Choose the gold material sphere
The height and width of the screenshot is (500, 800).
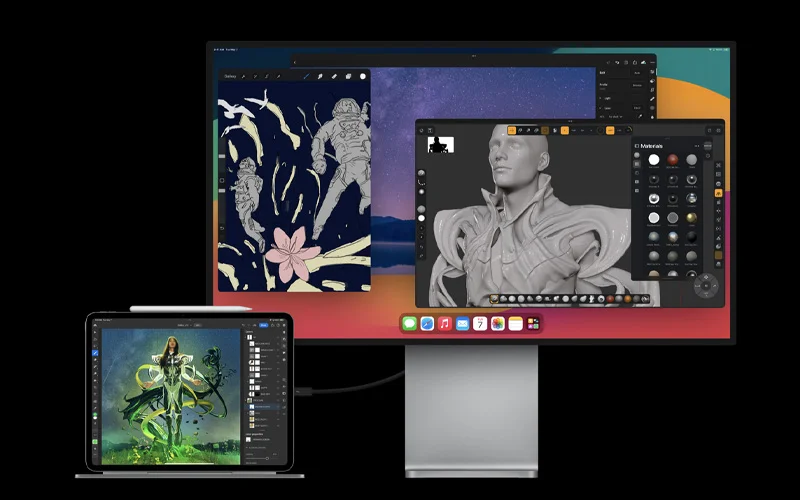click(x=691, y=217)
